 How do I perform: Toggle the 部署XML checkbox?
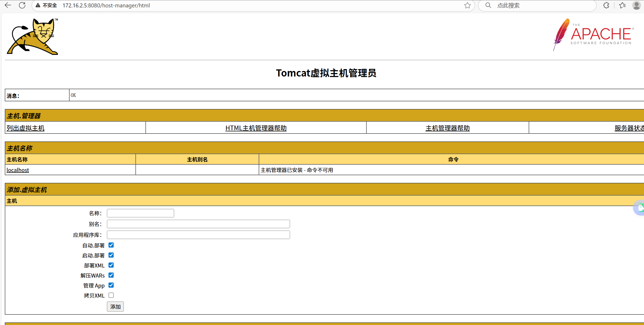pyautogui.click(x=111, y=265)
